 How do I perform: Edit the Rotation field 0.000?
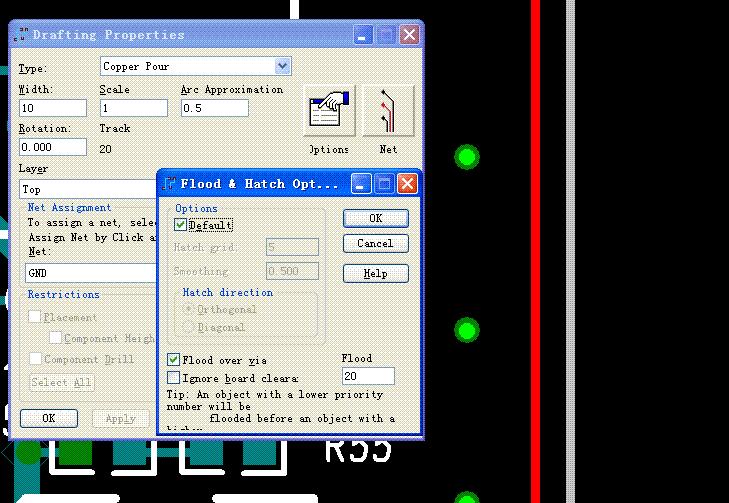(x=53, y=147)
